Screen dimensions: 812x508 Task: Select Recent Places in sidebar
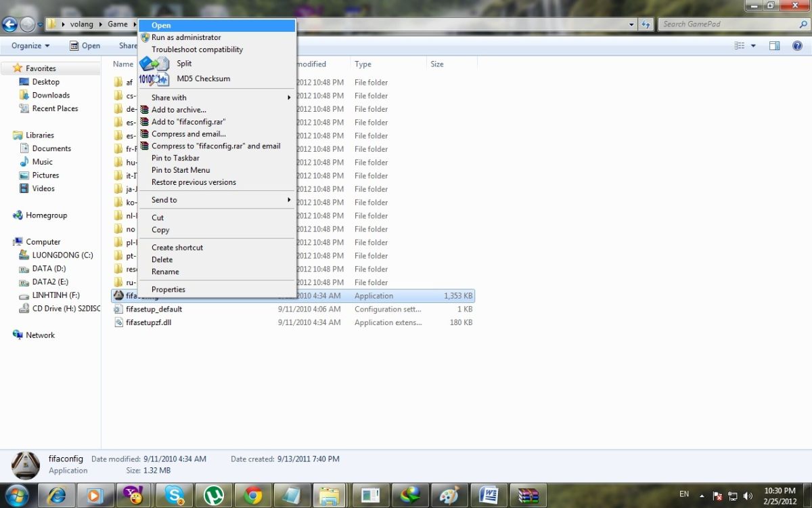(x=55, y=108)
